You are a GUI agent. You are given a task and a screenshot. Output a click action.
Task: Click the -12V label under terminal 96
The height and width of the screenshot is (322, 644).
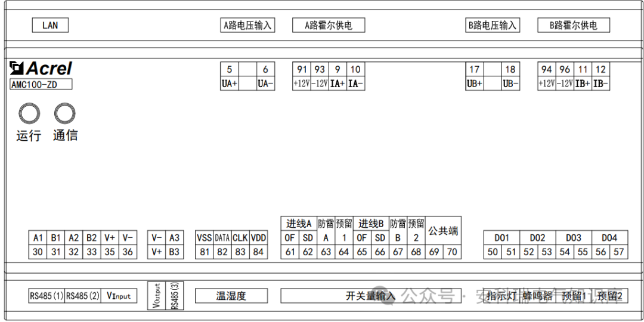tap(565, 83)
